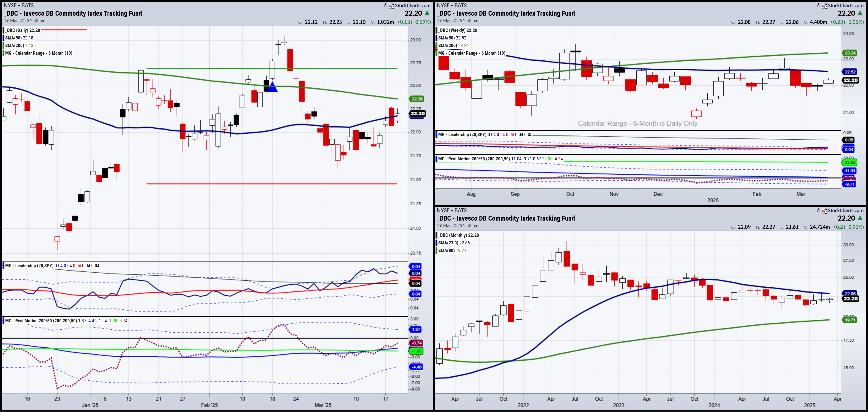868x412 pixels.
Task: Click weekly chart 'MG - Leadership (20,SPY)' label
Action: click(x=462, y=134)
